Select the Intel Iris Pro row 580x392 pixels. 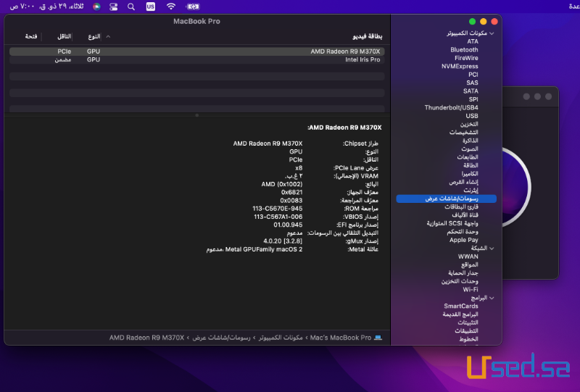point(196,59)
